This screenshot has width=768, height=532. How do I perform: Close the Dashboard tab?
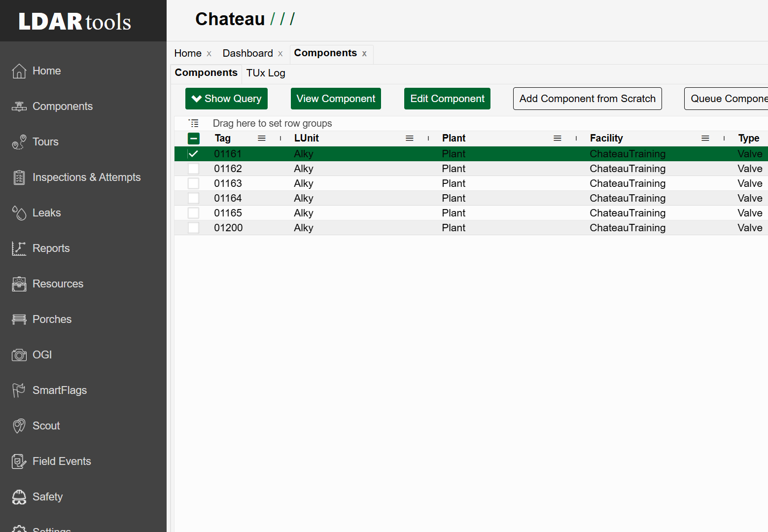tap(280, 54)
